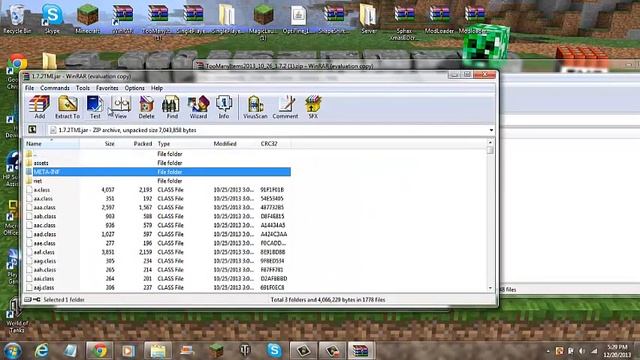Image resolution: width=640 pixels, height=360 pixels.
Task: Click the up one level folder icon
Action: tap(32, 130)
